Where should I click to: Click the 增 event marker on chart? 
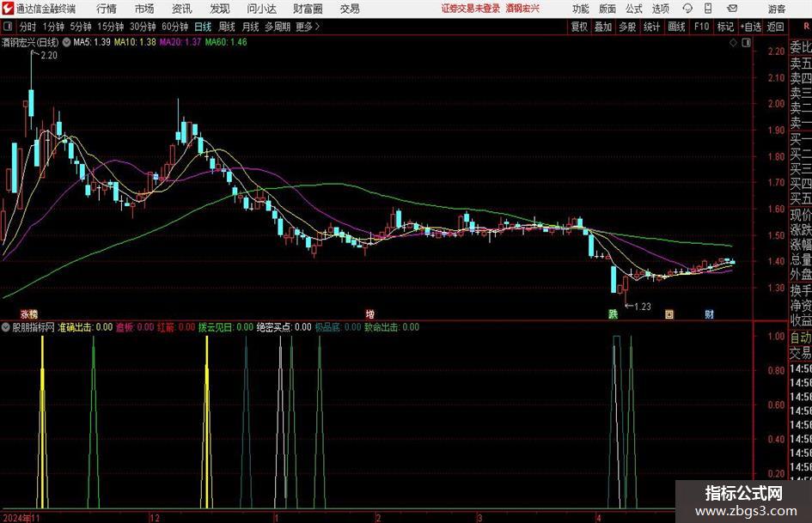[x=369, y=313]
